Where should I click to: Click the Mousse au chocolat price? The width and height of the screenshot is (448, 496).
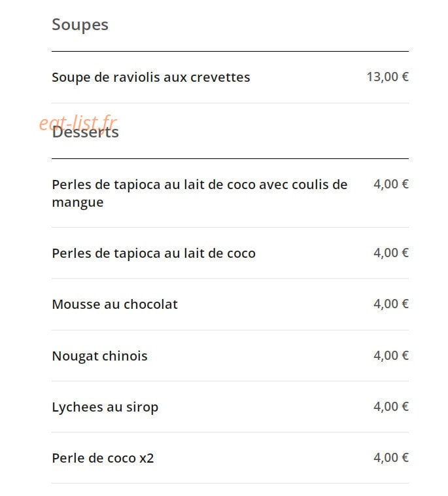[391, 304]
